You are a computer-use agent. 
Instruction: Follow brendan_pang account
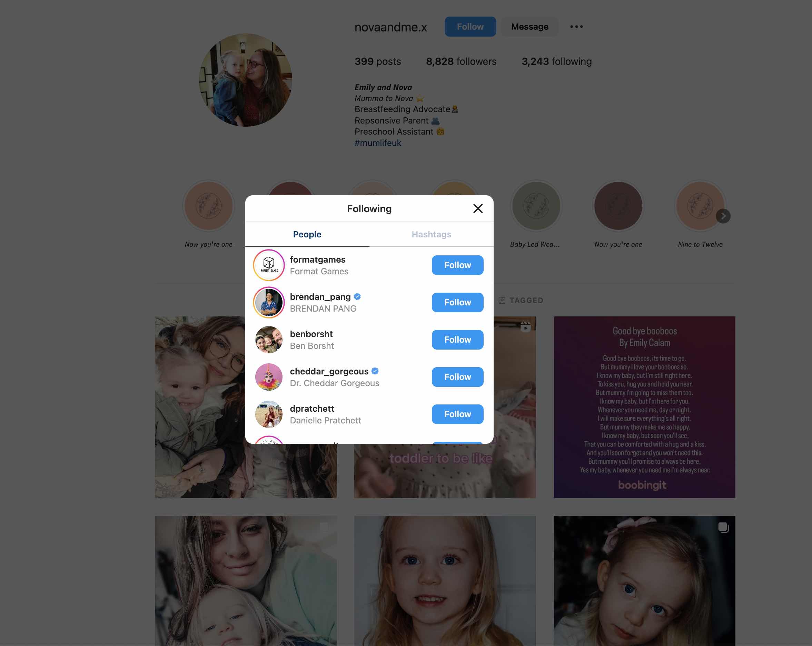click(x=457, y=302)
